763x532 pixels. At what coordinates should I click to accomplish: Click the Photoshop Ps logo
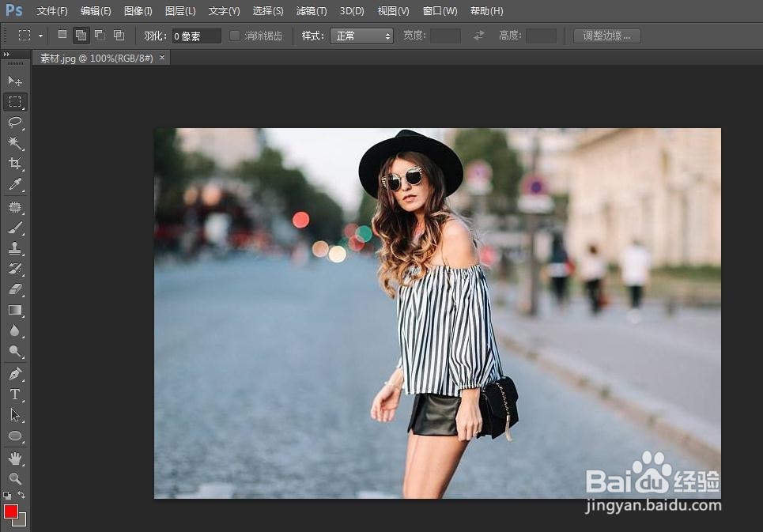[x=13, y=9]
